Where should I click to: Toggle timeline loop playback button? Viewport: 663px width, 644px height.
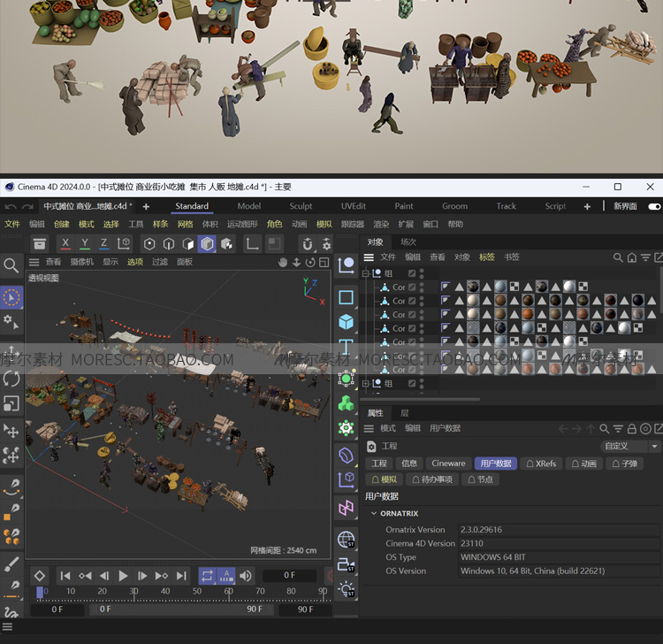tap(207, 576)
